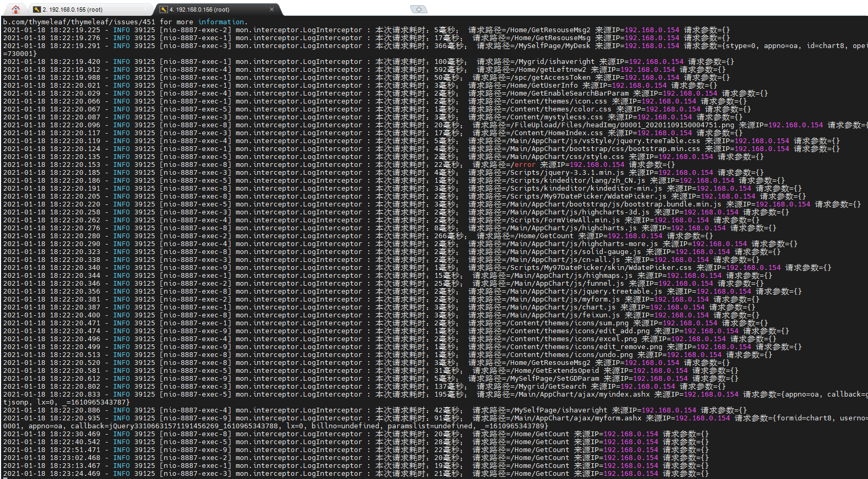Screen dimensions: 868x479
Task: Close the 4. 192.168.0.156 (root) tab
Action: point(272,10)
